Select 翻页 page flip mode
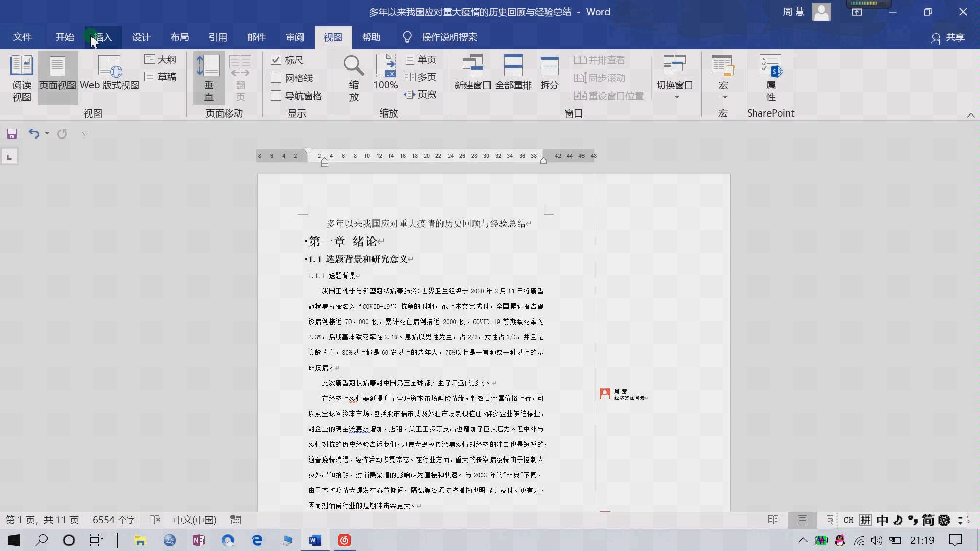The height and width of the screenshot is (551, 980). click(240, 77)
